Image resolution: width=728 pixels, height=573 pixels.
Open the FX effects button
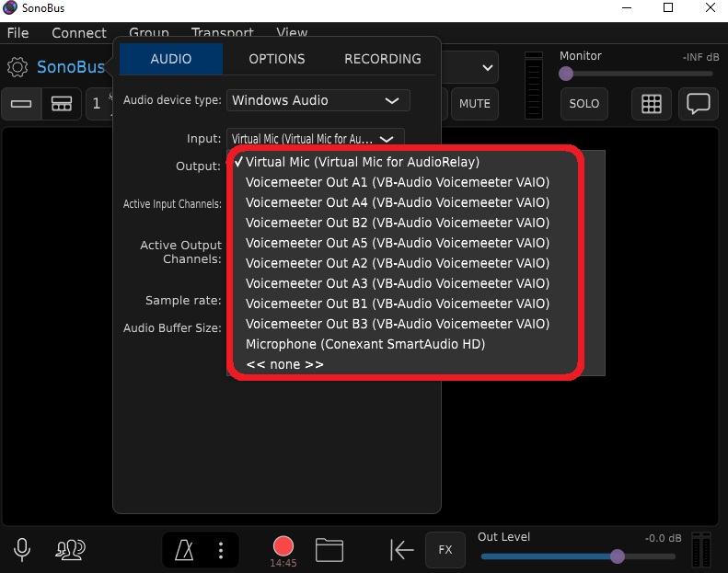tap(445, 550)
